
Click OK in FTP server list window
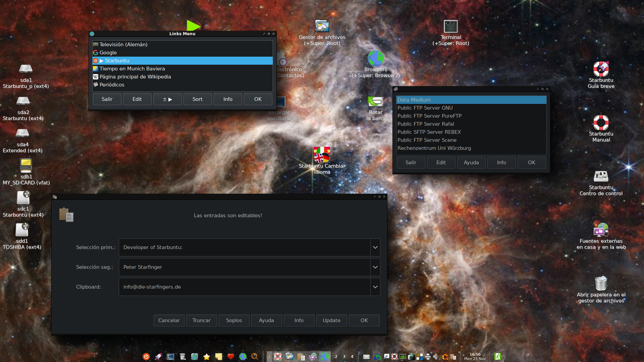tap(532, 163)
